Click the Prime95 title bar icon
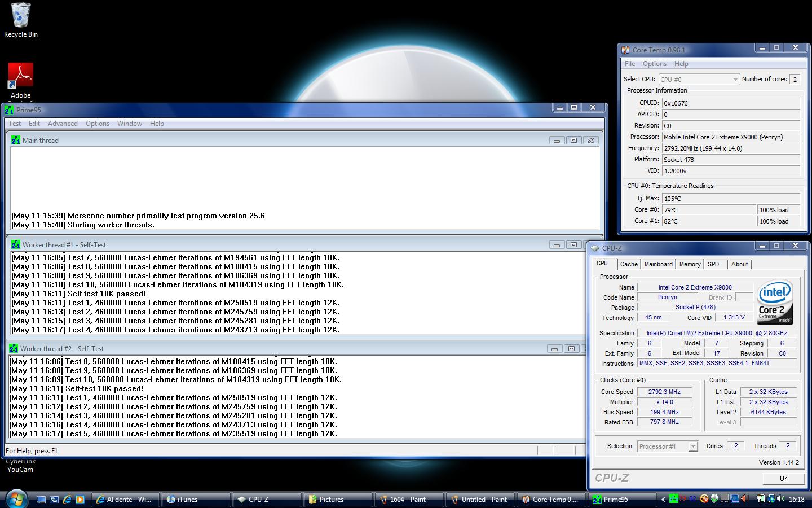The width and height of the screenshot is (812, 508). [x=10, y=110]
